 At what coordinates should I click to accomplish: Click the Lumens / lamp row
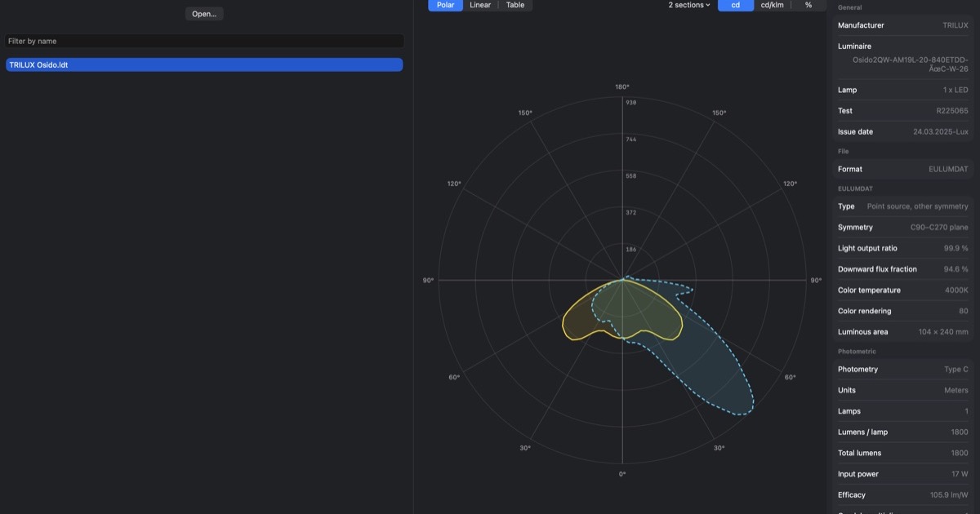(x=903, y=432)
